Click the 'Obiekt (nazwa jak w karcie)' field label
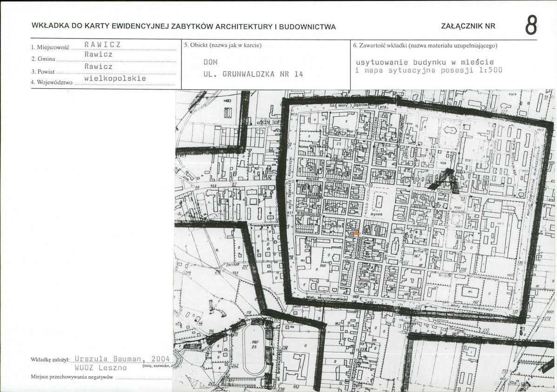The width and height of the screenshot is (557, 392). tap(223, 46)
